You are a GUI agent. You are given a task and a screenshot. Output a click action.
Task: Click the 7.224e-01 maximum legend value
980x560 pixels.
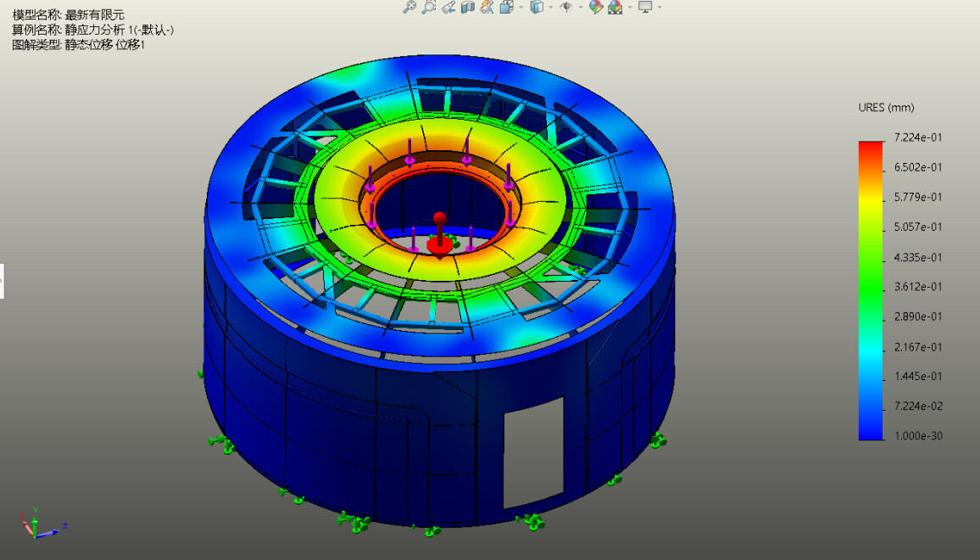(x=918, y=137)
